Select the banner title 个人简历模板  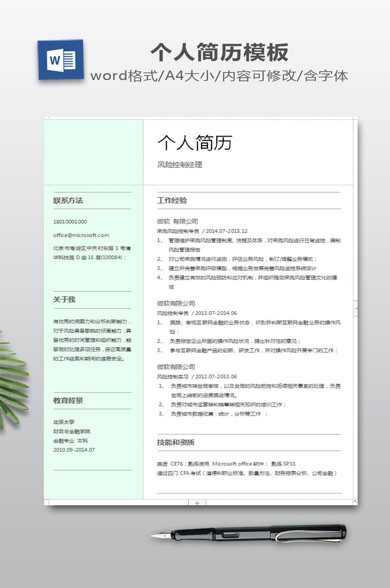[219, 52]
